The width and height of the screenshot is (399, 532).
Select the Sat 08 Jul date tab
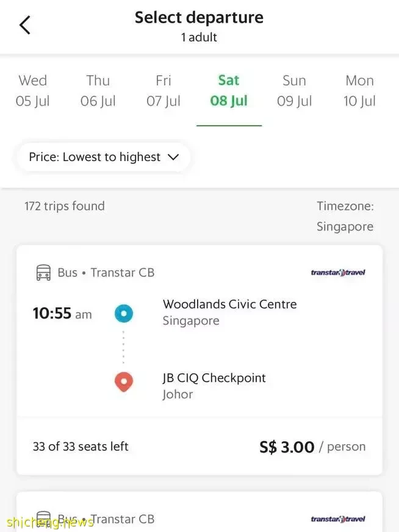click(x=229, y=90)
